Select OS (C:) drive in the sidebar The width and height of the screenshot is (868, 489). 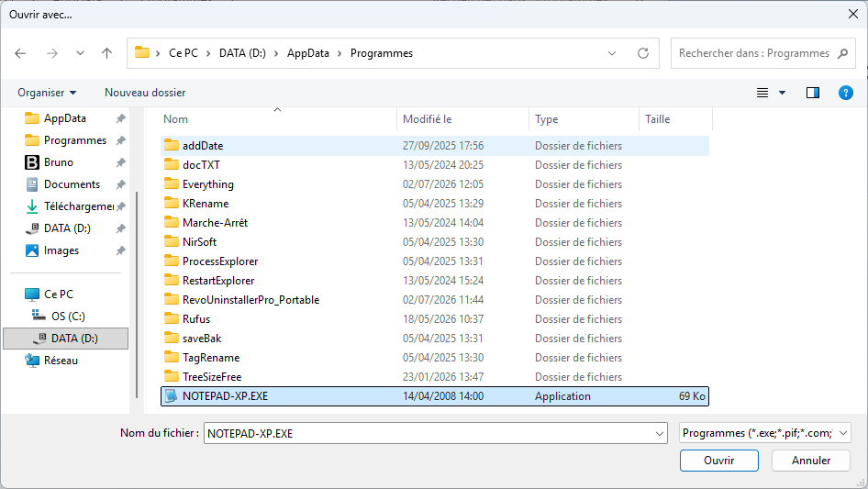tap(68, 317)
